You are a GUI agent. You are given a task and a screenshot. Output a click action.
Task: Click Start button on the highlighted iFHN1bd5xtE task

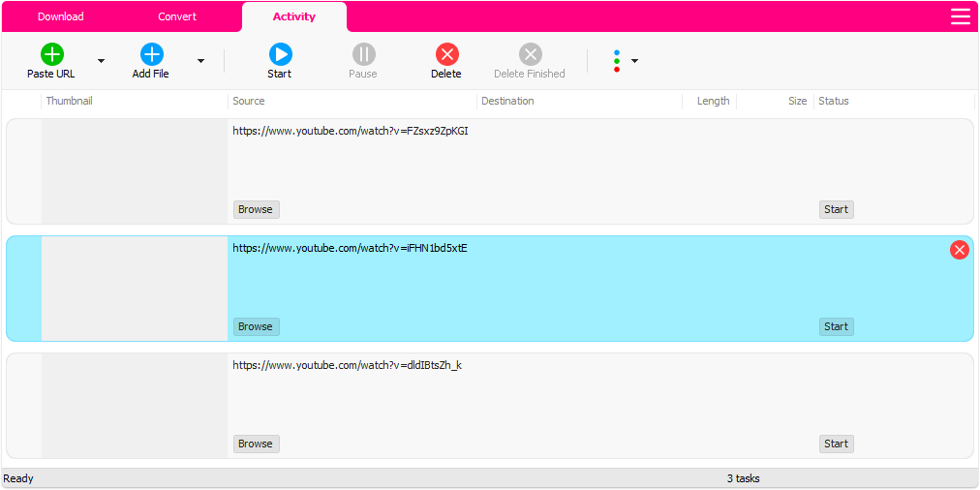pyautogui.click(x=836, y=326)
